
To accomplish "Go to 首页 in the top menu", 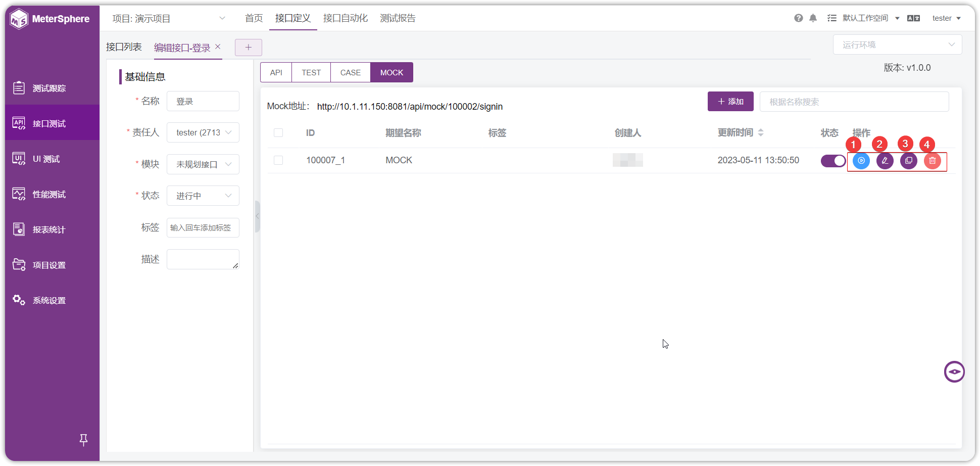I will click(254, 18).
